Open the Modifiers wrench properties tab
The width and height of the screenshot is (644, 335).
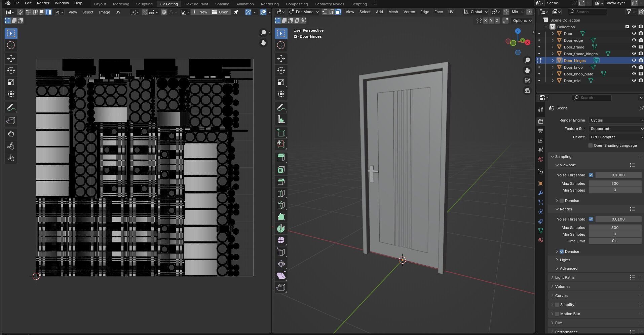(x=541, y=193)
